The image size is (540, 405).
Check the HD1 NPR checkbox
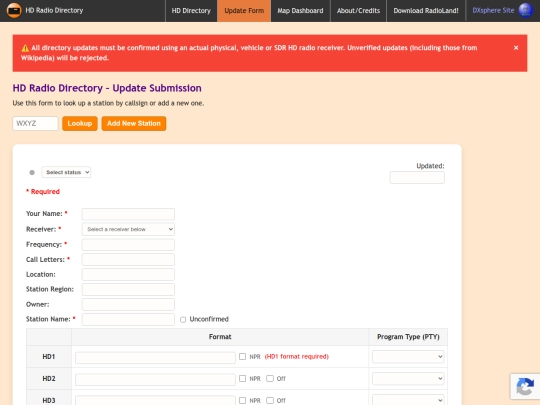(242, 356)
